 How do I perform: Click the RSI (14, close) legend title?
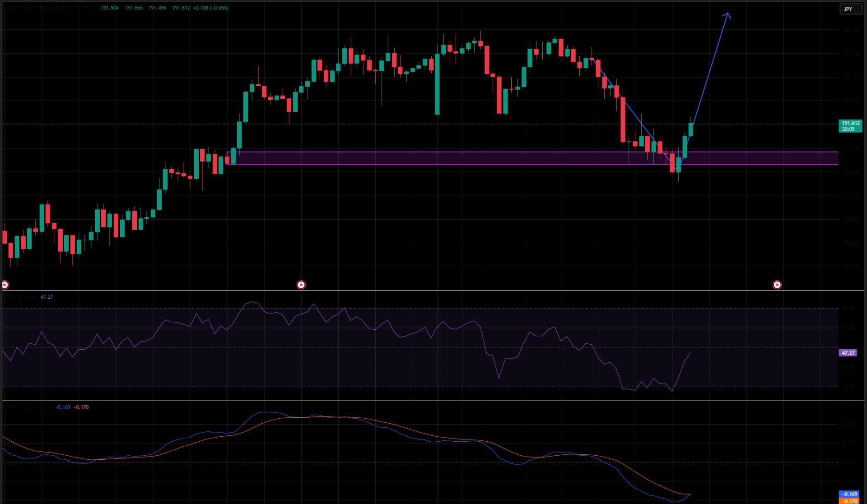pos(20,297)
